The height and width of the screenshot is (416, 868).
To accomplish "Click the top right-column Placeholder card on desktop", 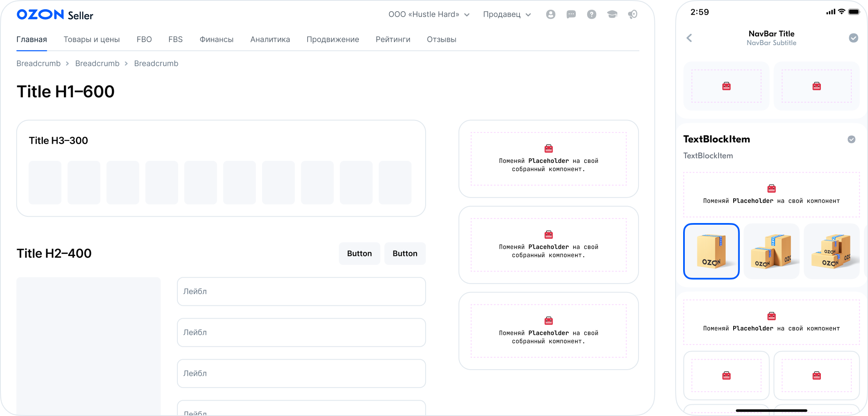I will point(549,159).
